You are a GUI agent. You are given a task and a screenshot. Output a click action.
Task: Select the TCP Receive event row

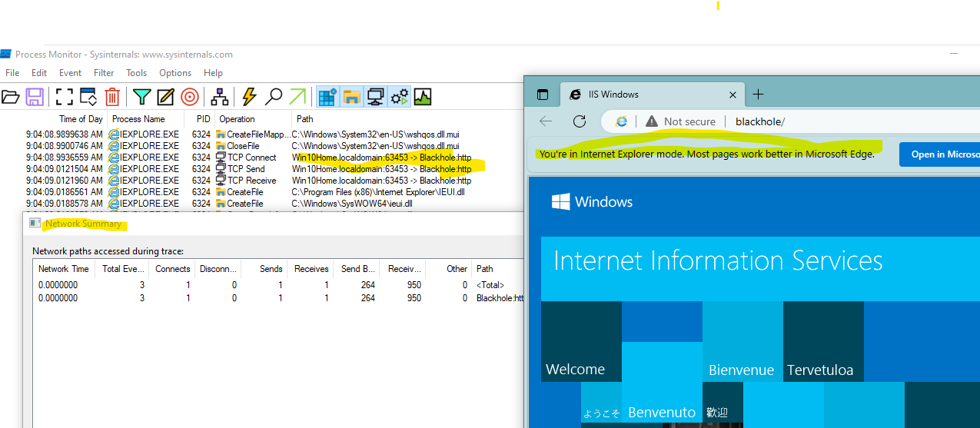click(x=261, y=180)
